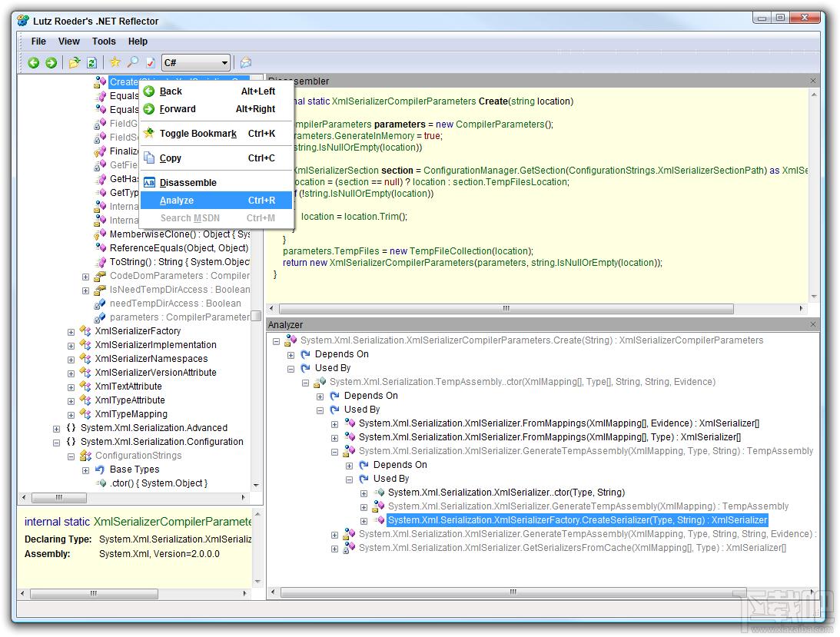The image size is (840, 637).
Task: Click the method icon of GetSerializersFromCache row
Action: point(349,548)
